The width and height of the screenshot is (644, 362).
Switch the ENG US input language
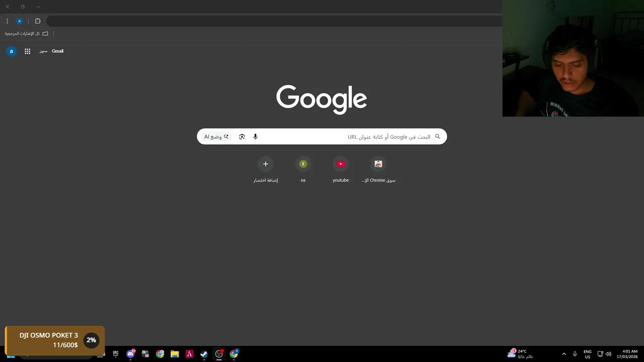coord(588,354)
